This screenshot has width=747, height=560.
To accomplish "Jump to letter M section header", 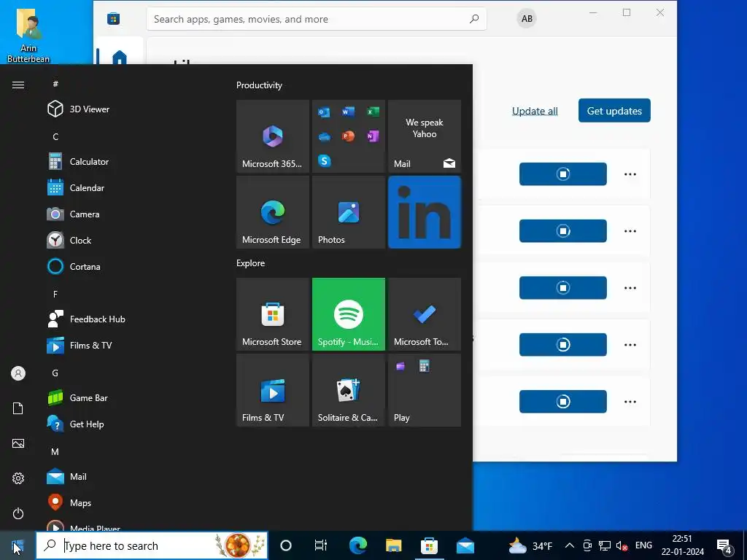I will [55, 452].
